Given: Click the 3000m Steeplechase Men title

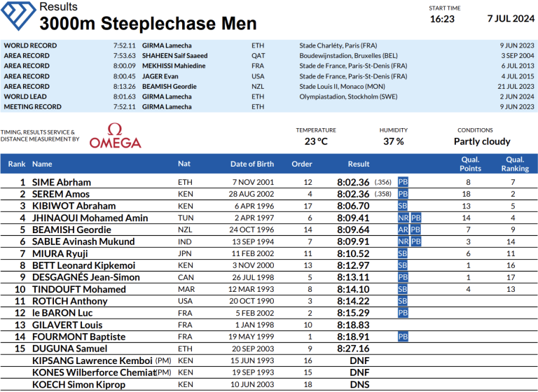Looking at the screenshot, I should [148, 23].
